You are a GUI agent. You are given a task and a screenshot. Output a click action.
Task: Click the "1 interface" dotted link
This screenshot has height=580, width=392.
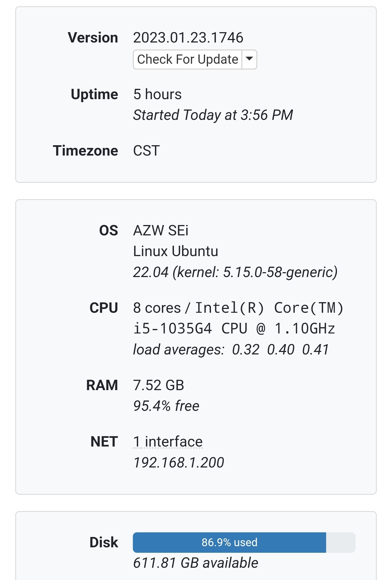(168, 442)
